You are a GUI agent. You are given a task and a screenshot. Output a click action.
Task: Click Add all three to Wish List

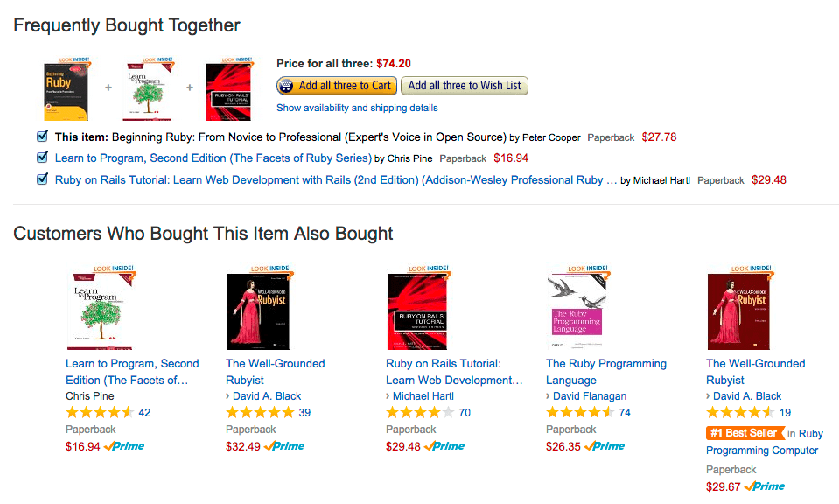click(x=464, y=85)
